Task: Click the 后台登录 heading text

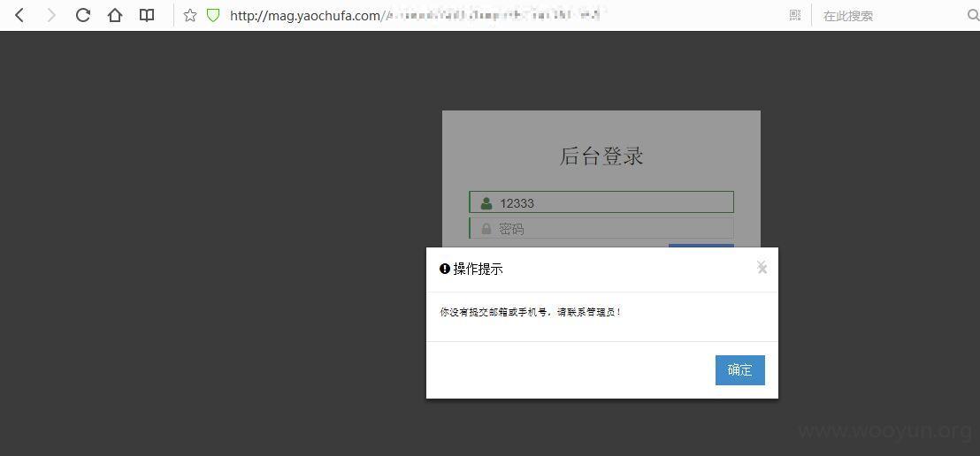Action: point(601,156)
